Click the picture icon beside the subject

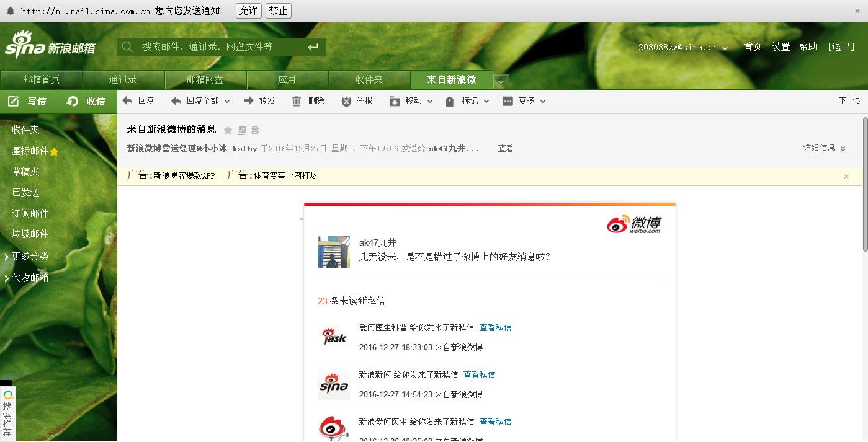pos(241,130)
